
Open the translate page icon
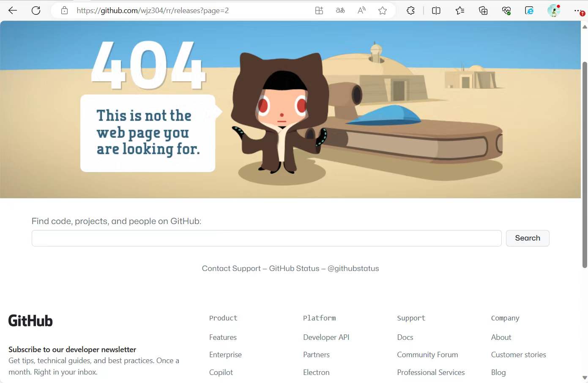(x=340, y=11)
